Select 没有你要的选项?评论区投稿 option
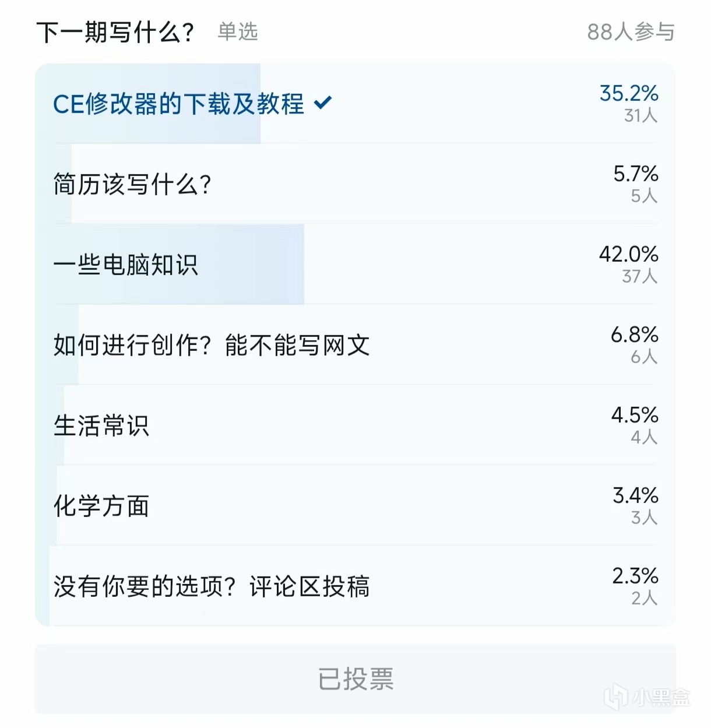This screenshot has height=728, width=711. tap(355, 586)
